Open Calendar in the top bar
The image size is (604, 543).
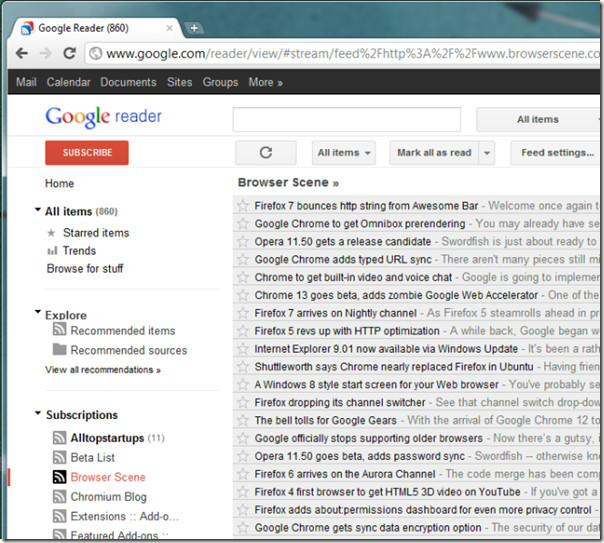pos(69,82)
